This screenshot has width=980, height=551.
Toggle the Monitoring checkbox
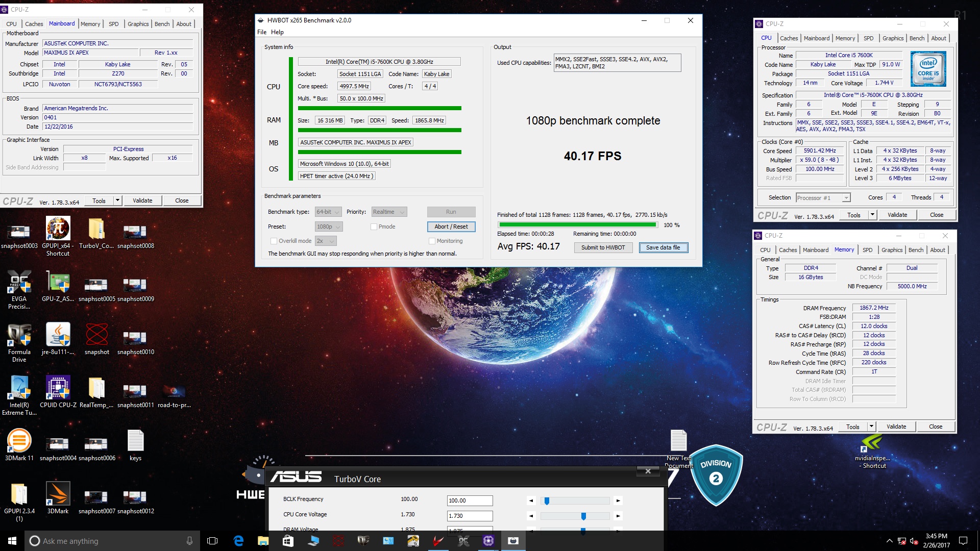432,241
